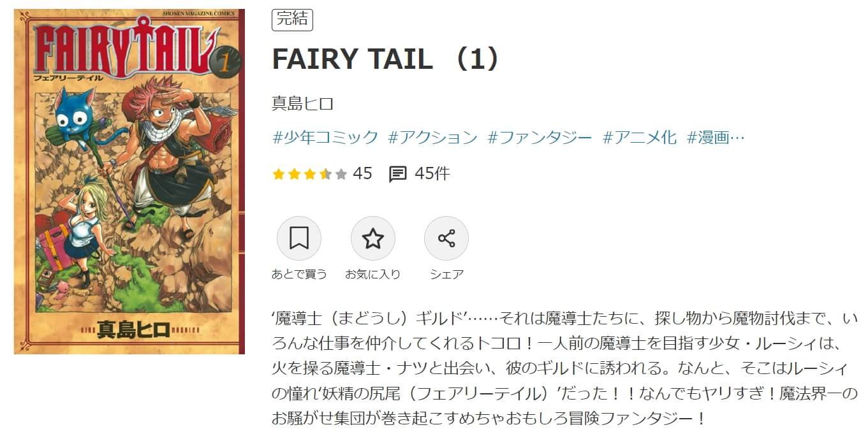This screenshot has height=448, width=868.
Task: Click the bookmark あとで買う icon
Action: coord(299,238)
